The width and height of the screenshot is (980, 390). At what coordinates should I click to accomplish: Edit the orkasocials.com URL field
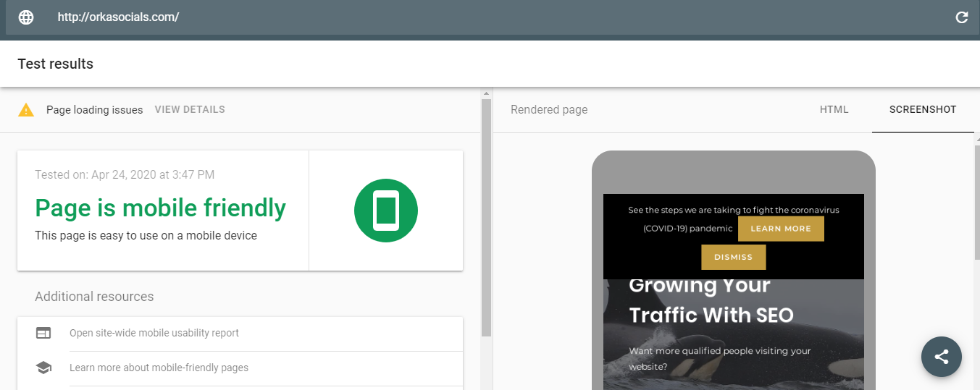493,17
